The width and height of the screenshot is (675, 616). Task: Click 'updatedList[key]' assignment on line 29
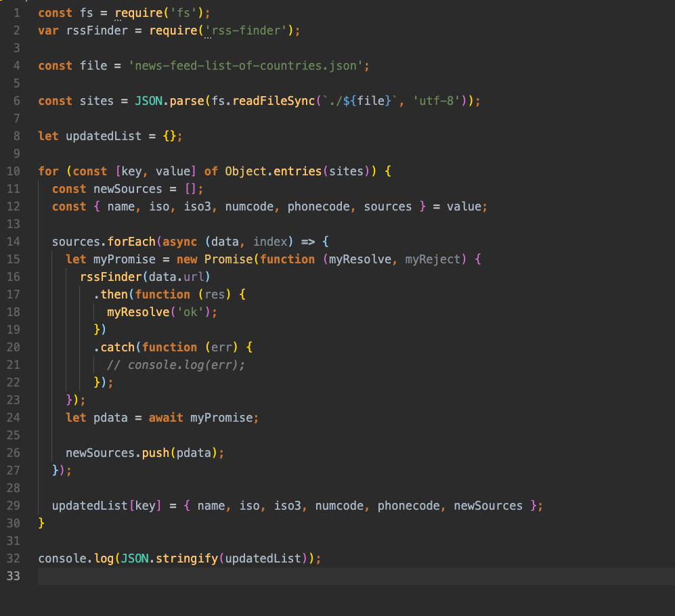[x=107, y=506]
